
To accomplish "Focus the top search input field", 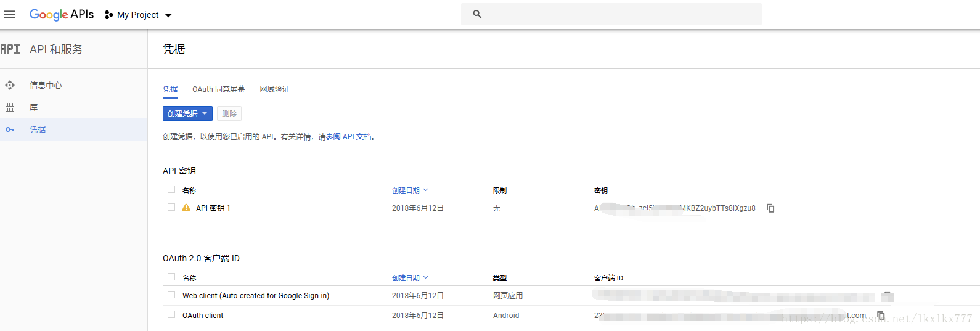I will tap(611, 14).
